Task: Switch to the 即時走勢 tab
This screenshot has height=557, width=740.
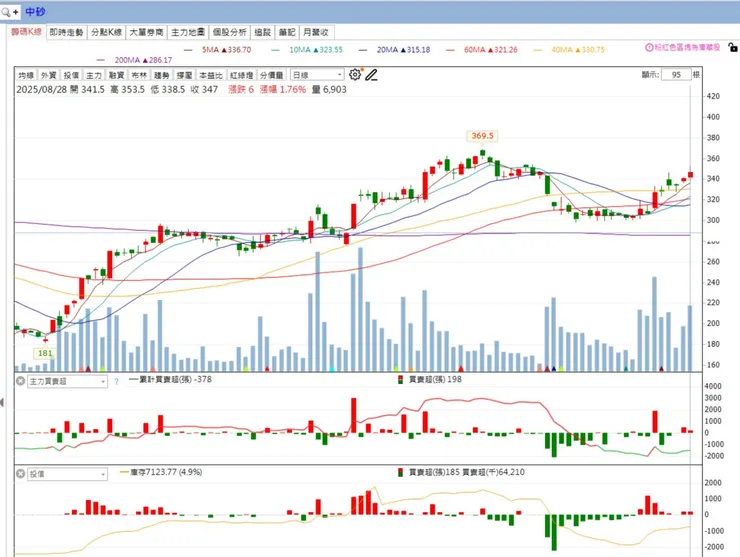Action: 67,32
